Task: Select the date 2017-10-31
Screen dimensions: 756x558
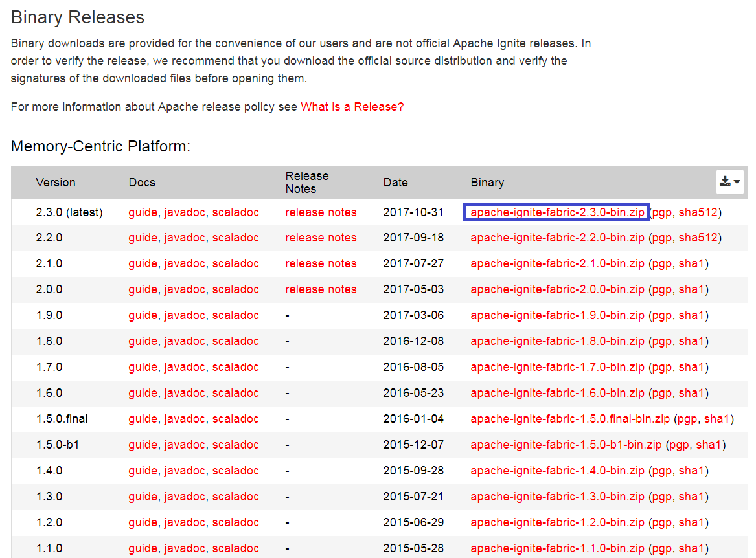Action: (413, 212)
